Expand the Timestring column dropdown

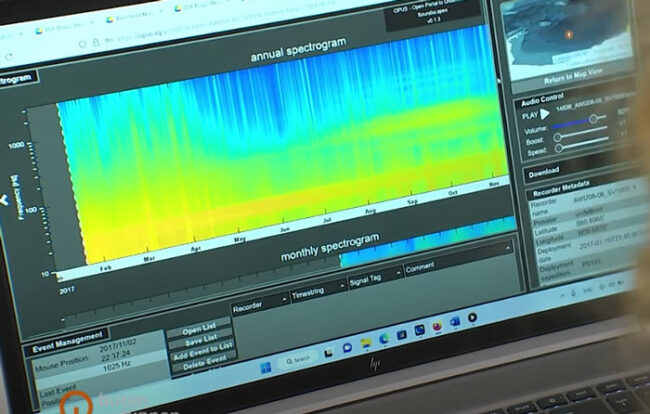[341, 288]
